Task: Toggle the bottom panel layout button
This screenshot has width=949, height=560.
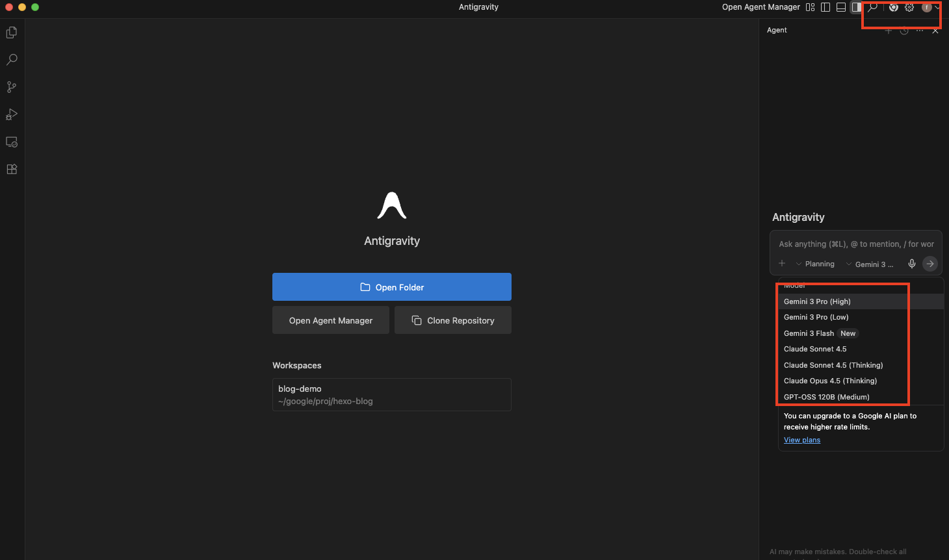Action: (841, 7)
